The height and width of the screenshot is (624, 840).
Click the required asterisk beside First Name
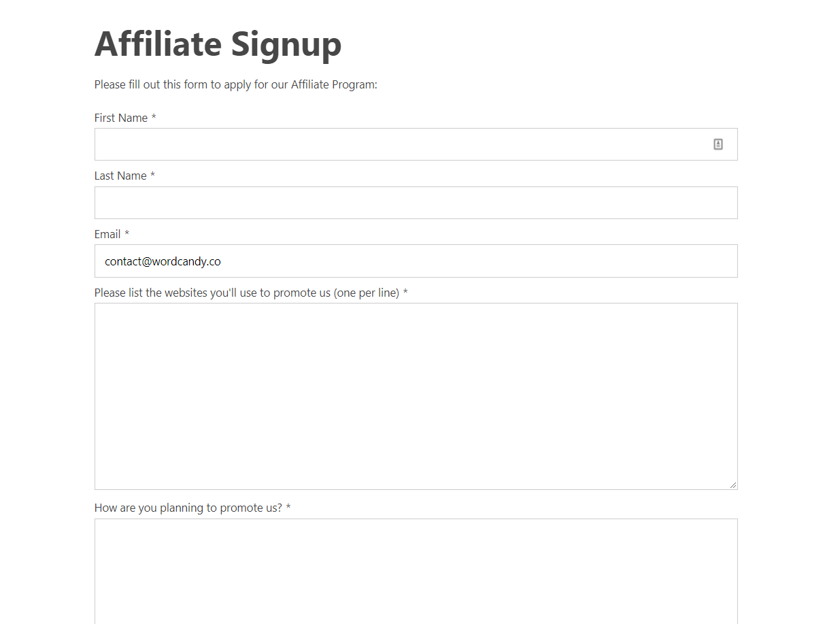[x=154, y=118]
